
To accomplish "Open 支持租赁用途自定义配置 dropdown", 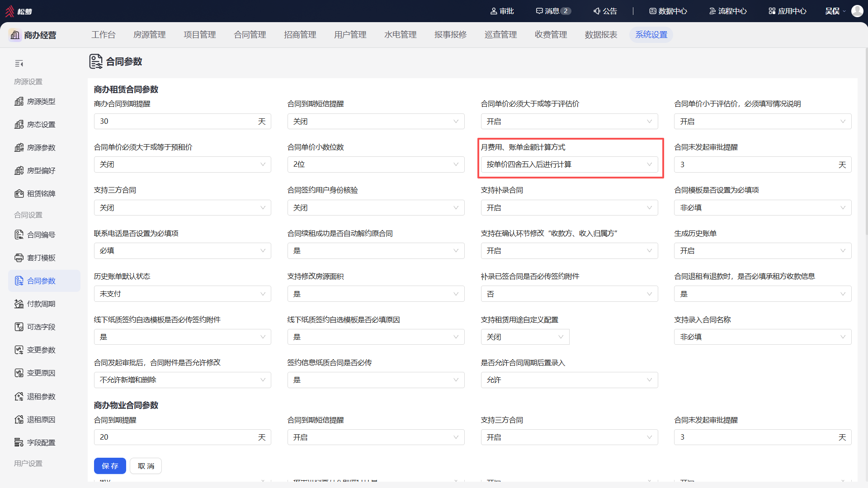I will (525, 337).
